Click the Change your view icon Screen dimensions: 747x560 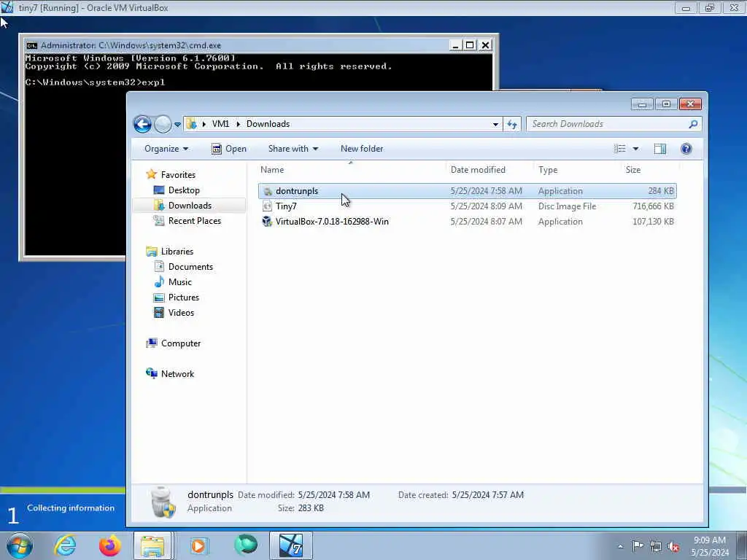620,149
